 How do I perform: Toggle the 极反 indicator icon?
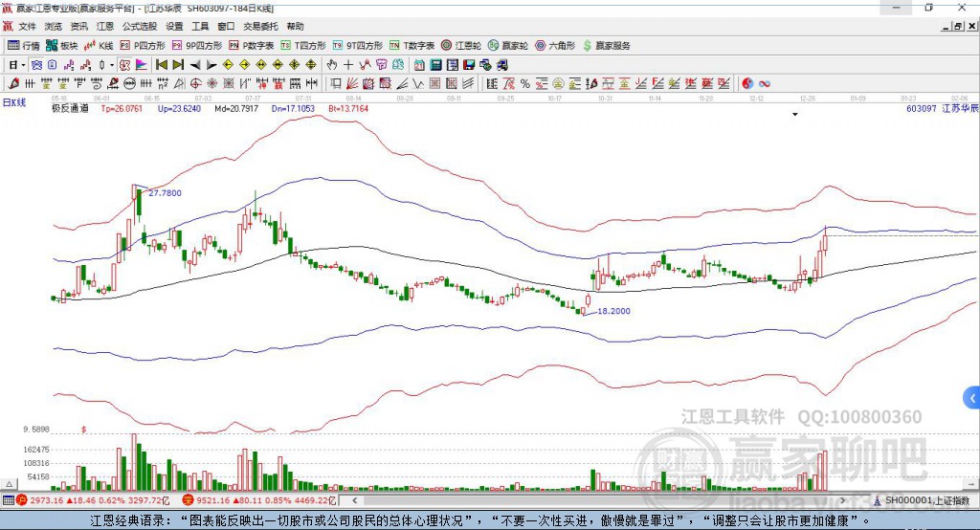125,65
